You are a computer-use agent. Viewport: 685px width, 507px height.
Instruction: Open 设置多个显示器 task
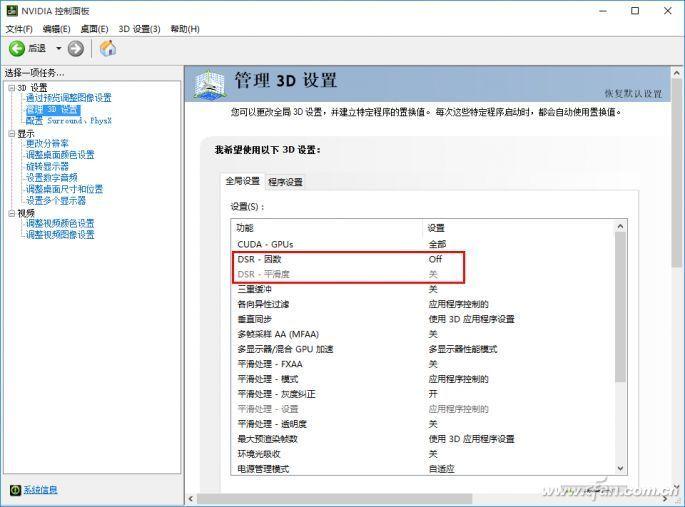tap(56, 200)
